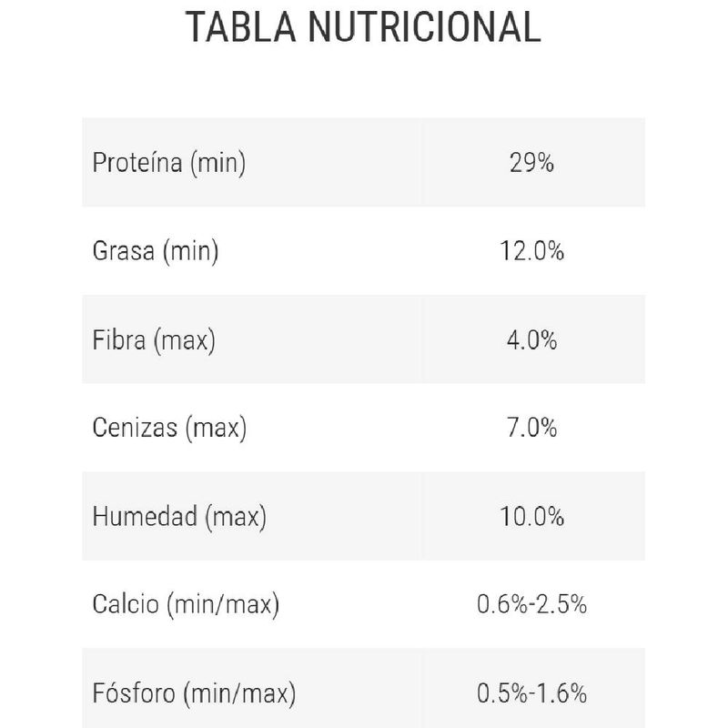Viewport: 728px width, 728px height.
Task: Click the TABLA NUTRICIONAL heading
Action: tap(363, 27)
